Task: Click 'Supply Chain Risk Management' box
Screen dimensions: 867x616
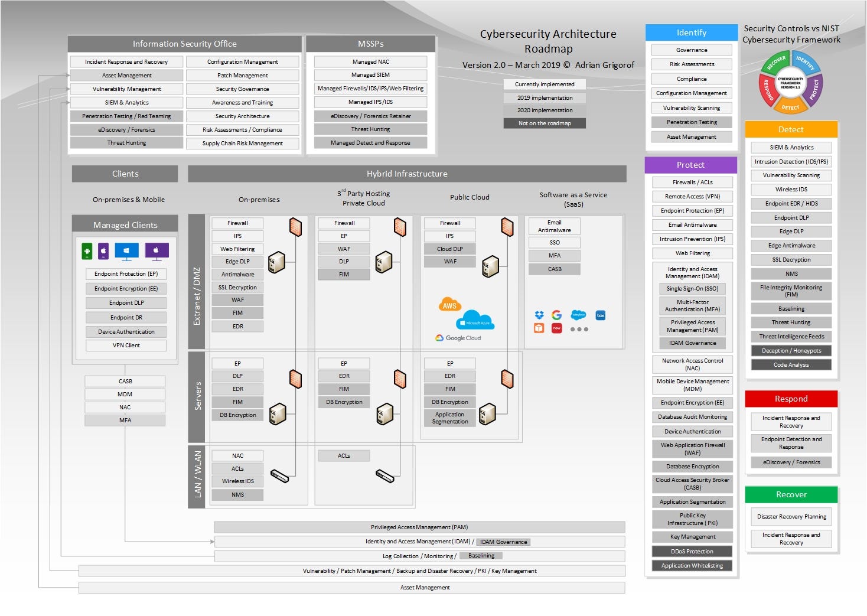Action: click(243, 144)
